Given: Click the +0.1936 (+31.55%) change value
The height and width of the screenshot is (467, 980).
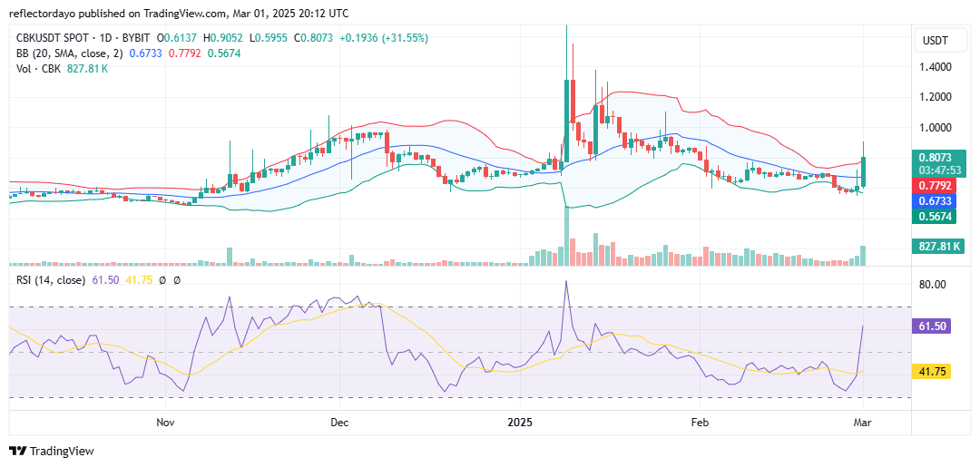Looking at the screenshot, I should coord(384,38).
